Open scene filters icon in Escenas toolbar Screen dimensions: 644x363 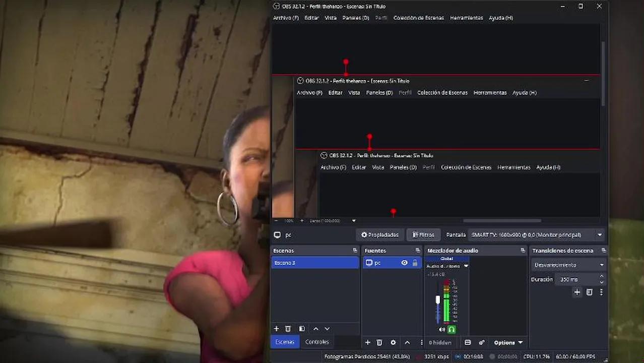pyautogui.click(x=302, y=329)
